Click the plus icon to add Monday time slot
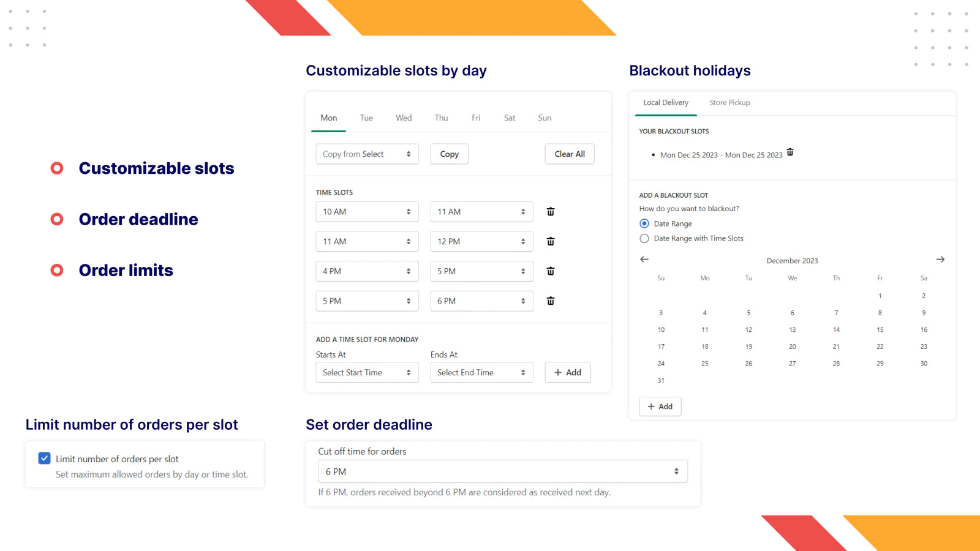Viewport: 980px width, 551px height. 558,372
